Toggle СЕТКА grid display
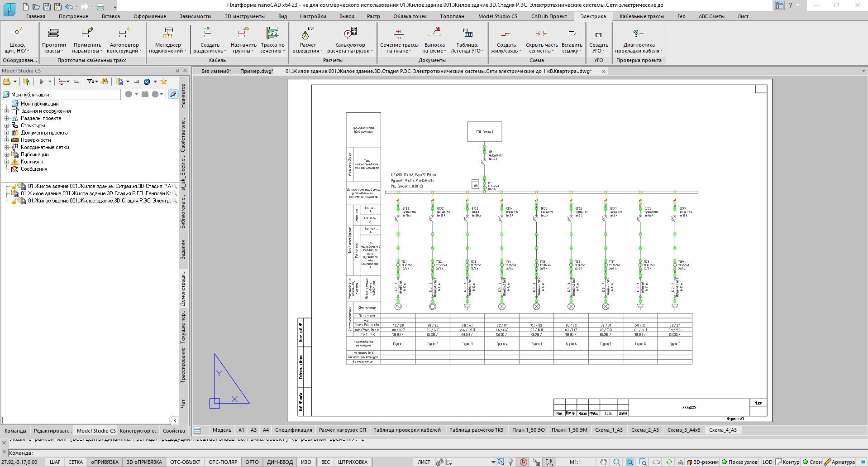868x467 pixels. tap(76, 462)
